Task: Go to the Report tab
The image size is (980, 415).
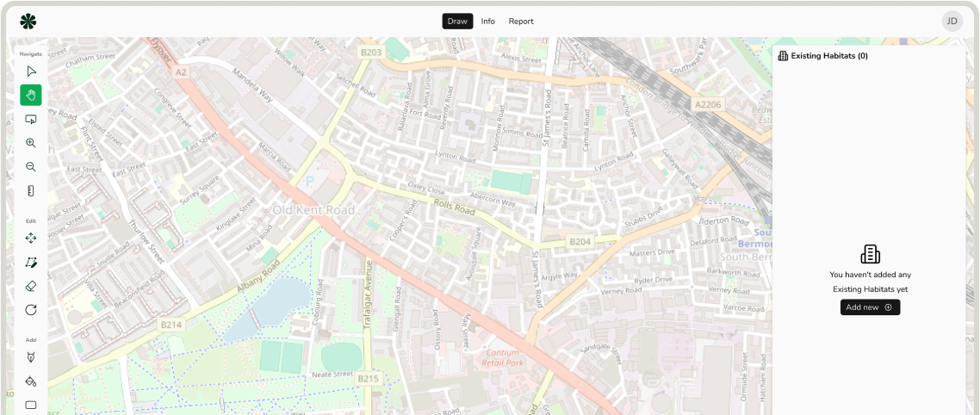Action: [x=521, y=22]
